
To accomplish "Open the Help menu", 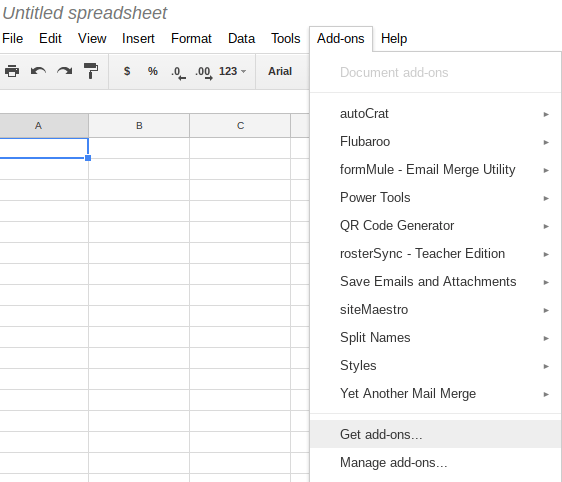I will 394,38.
